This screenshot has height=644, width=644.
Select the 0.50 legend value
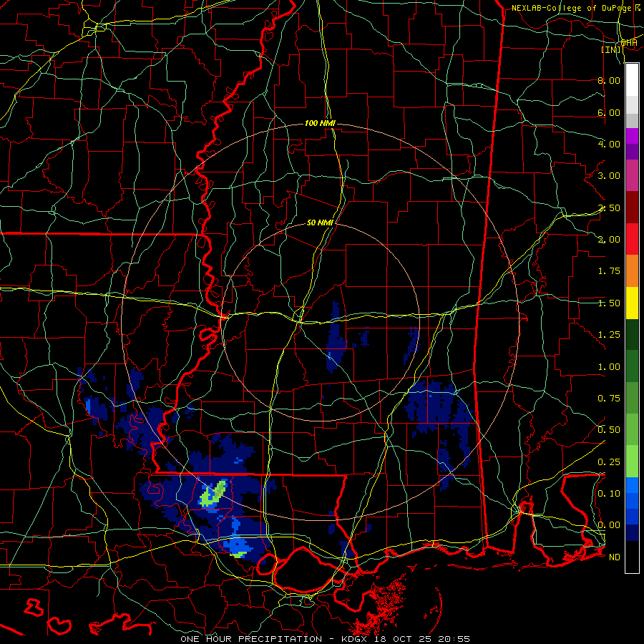pyautogui.click(x=609, y=430)
